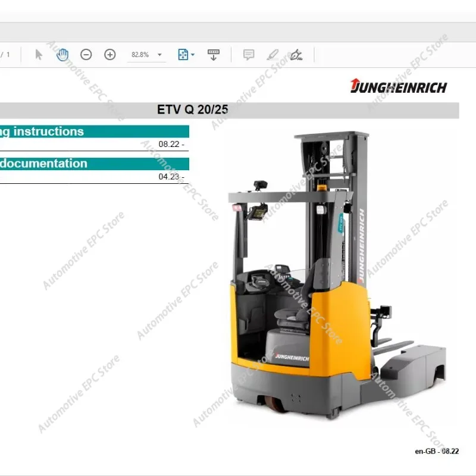Click the 08.22 - date entry

(171, 144)
